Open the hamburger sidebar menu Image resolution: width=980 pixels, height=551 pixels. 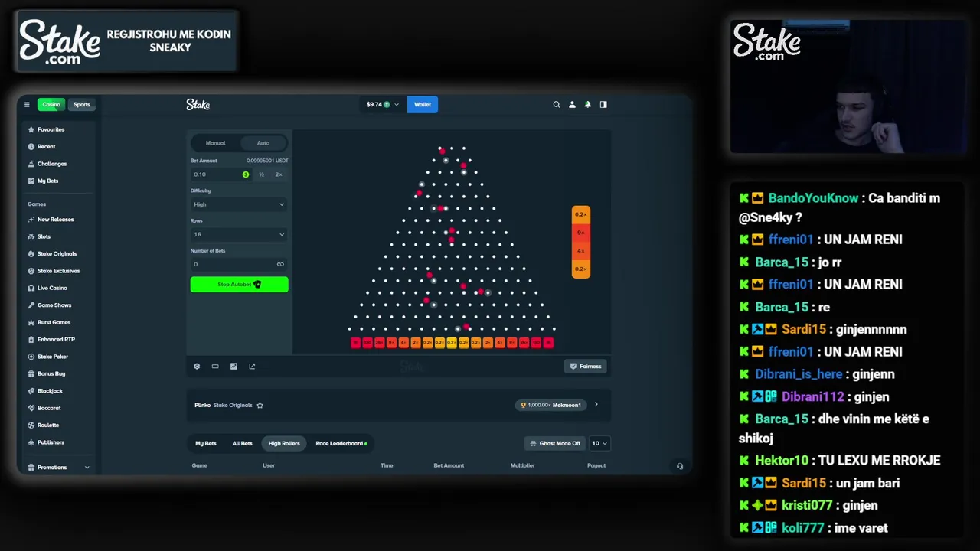[x=27, y=104]
